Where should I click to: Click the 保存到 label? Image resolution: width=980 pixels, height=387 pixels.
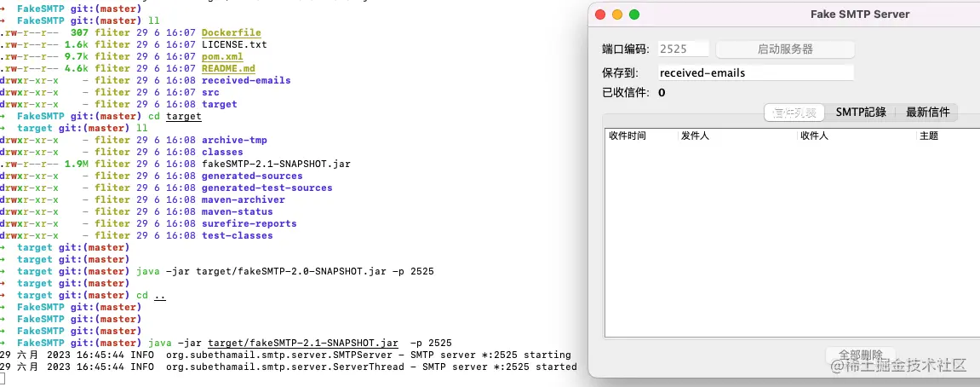(620, 73)
